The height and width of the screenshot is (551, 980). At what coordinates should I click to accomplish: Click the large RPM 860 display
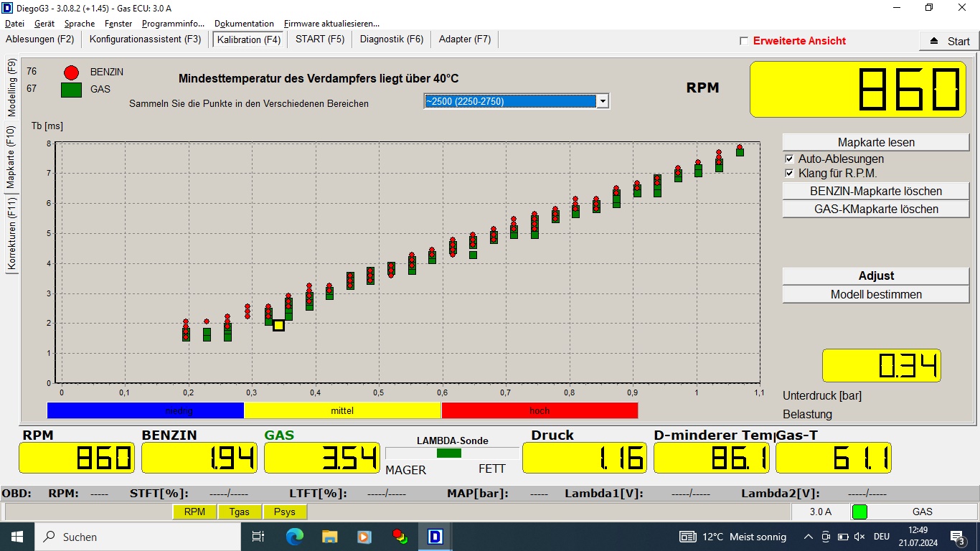click(x=858, y=90)
